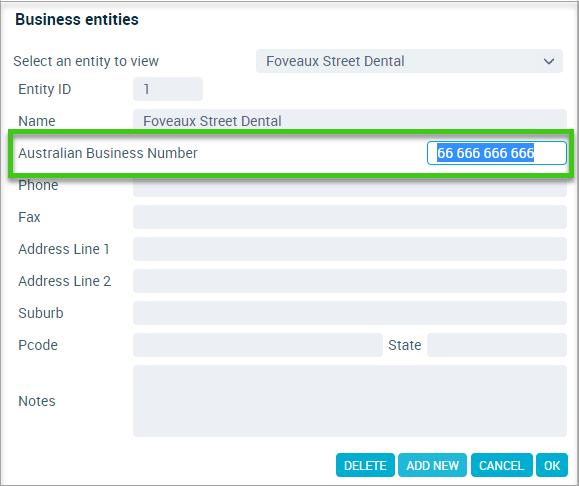
Task: Click the Business entities dialog title
Action: 77,20
